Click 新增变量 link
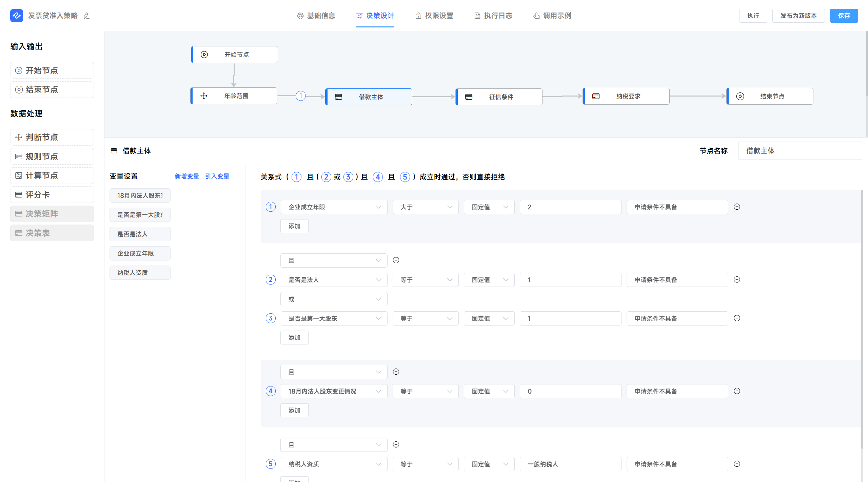The image size is (868, 482). [x=187, y=176]
